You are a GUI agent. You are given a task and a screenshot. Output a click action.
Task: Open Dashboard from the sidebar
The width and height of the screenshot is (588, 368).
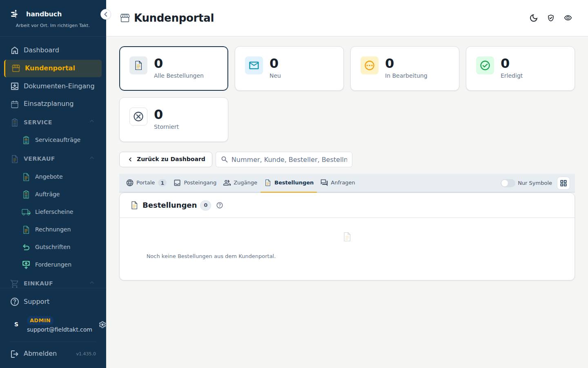(x=53, y=50)
